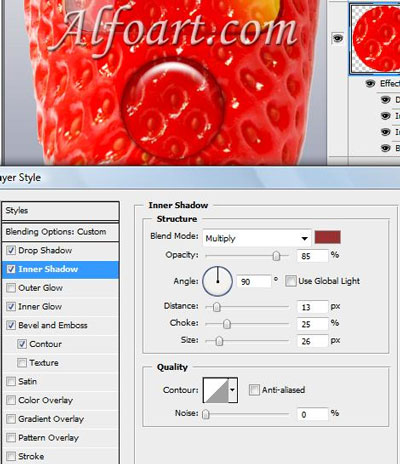Screen dimensions: 400x464
Task: Open the inner shadow color swatch
Action: pyautogui.click(x=328, y=237)
